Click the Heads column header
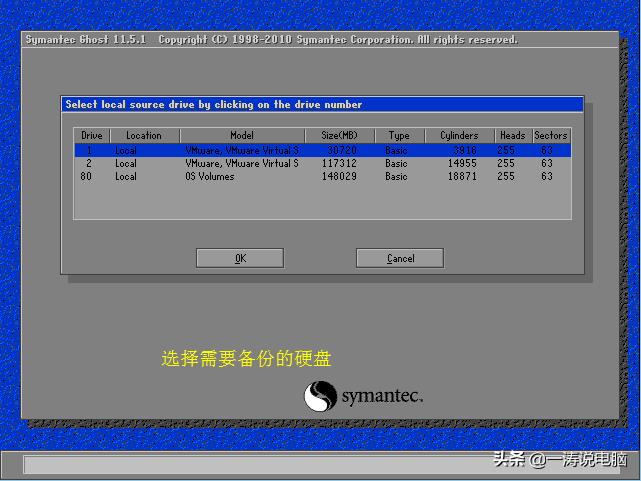 tap(513, 135)
